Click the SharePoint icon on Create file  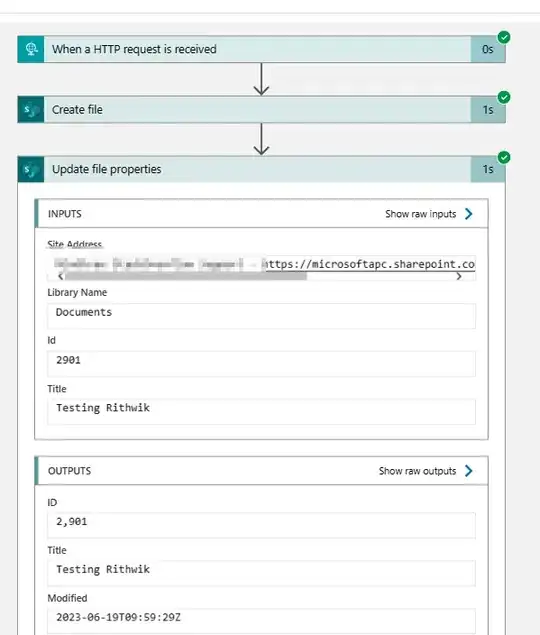[x=31, y=110]
